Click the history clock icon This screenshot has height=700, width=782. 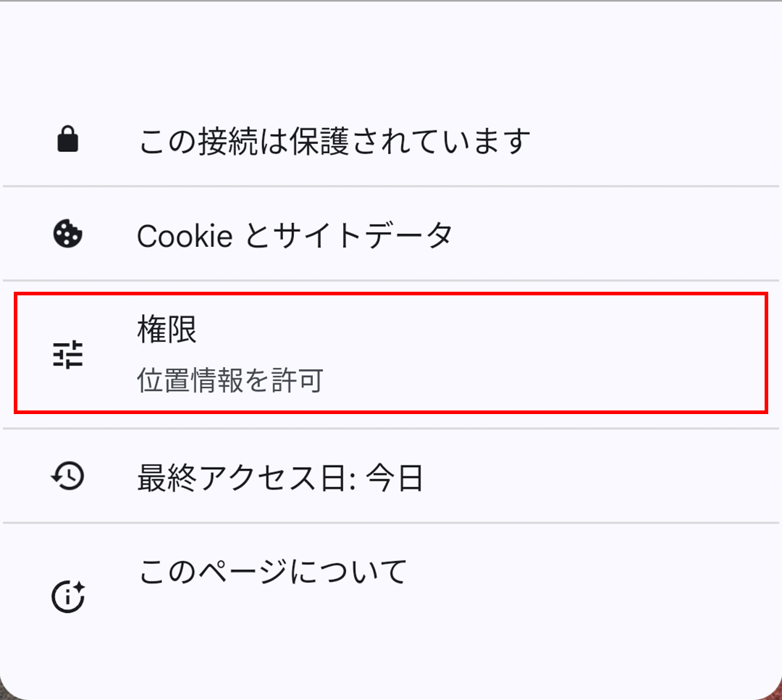coord(68,476)
